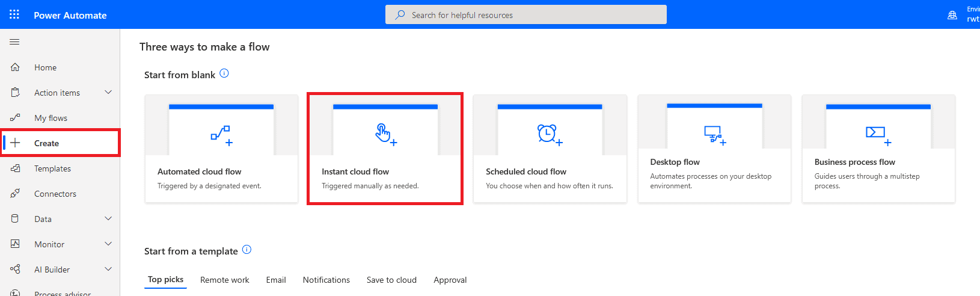Open the Environments icon in header

point(952,15)
